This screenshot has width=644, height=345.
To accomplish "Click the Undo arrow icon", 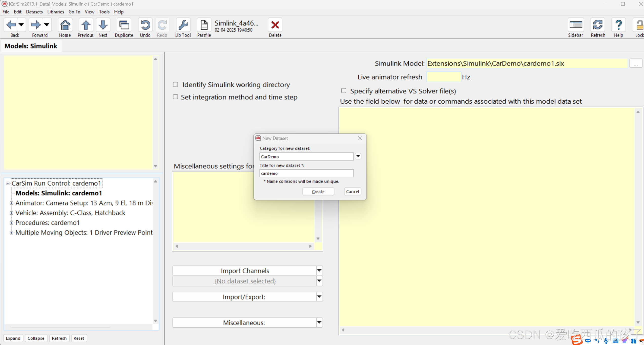I will (x=145, y=25).
